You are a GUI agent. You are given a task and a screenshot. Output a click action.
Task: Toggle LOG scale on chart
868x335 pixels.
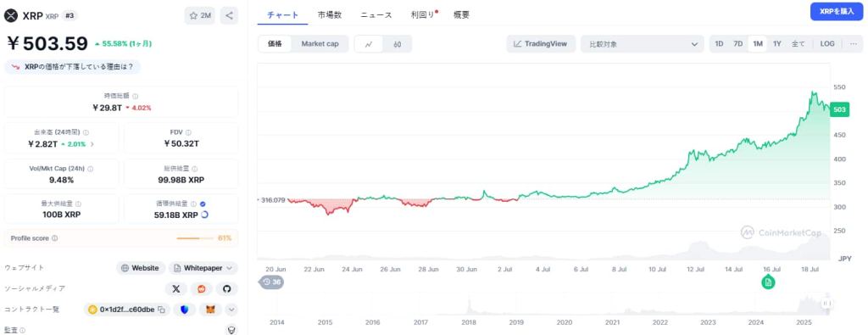pyautogui.click(x=827, y=44)
